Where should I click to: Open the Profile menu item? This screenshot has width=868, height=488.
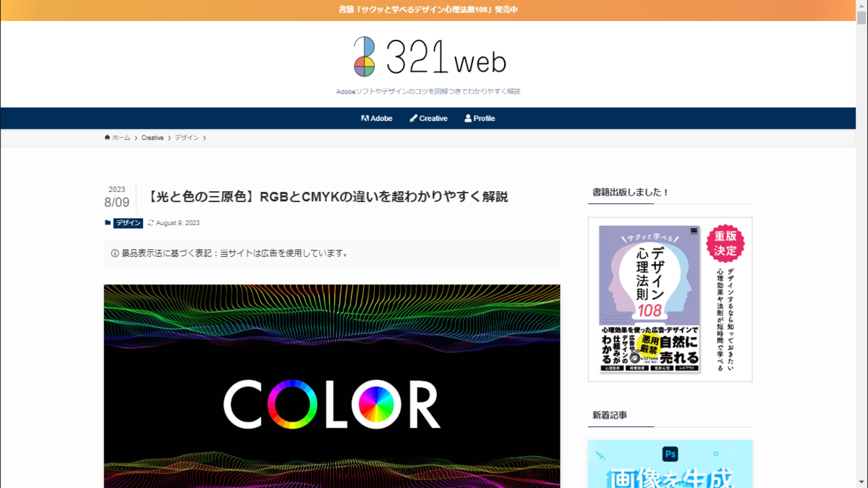480,118
